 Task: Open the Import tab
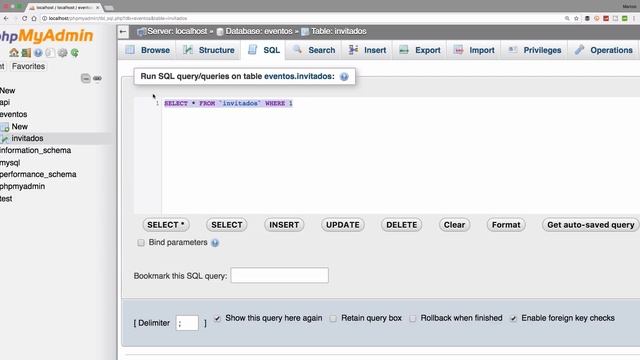tap(473, 50)
